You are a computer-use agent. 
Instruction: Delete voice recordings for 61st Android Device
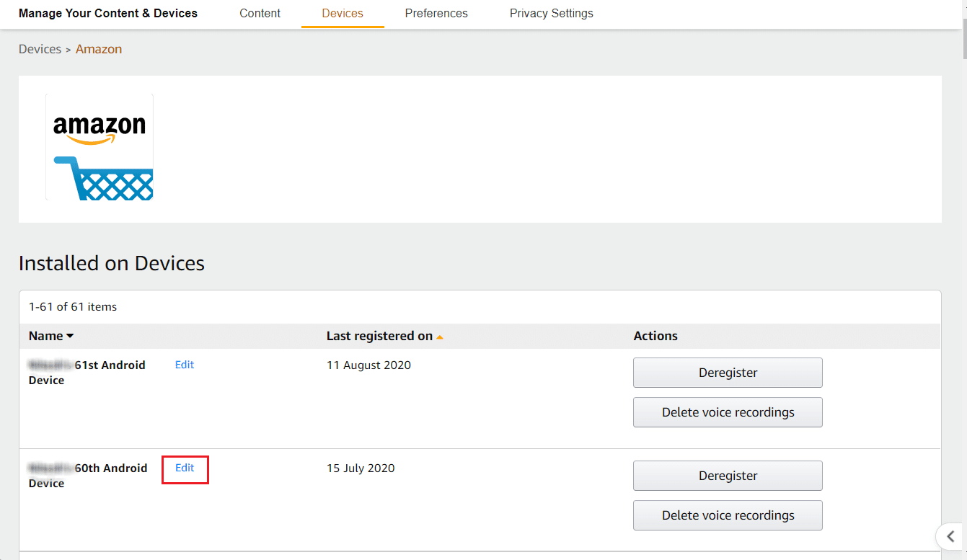(728, 412)
